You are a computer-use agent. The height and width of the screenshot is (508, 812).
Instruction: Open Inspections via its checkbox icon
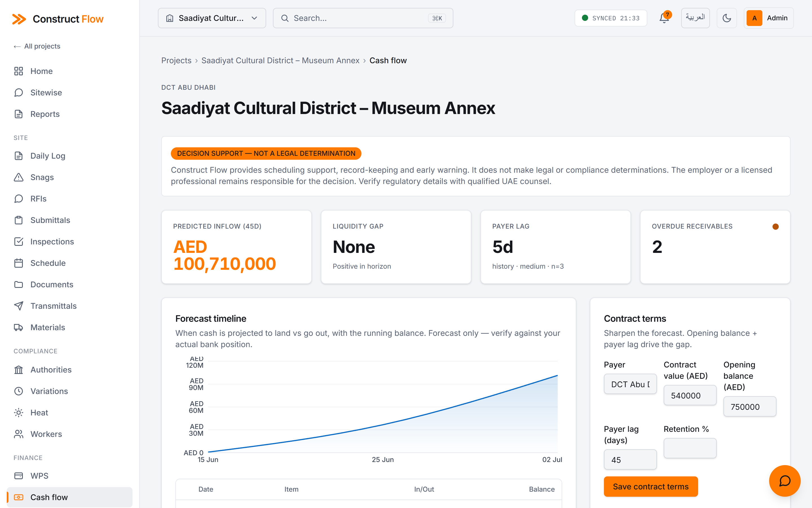click(x=18, y=242)
